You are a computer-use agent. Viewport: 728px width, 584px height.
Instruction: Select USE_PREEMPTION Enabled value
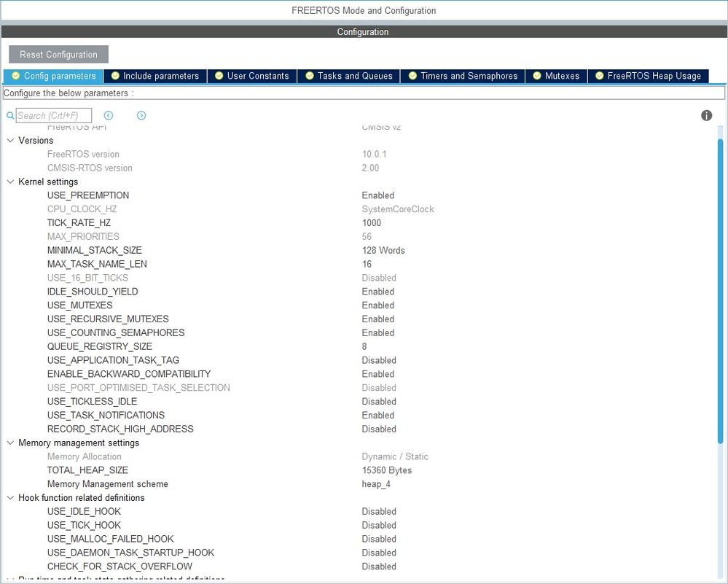378,195
